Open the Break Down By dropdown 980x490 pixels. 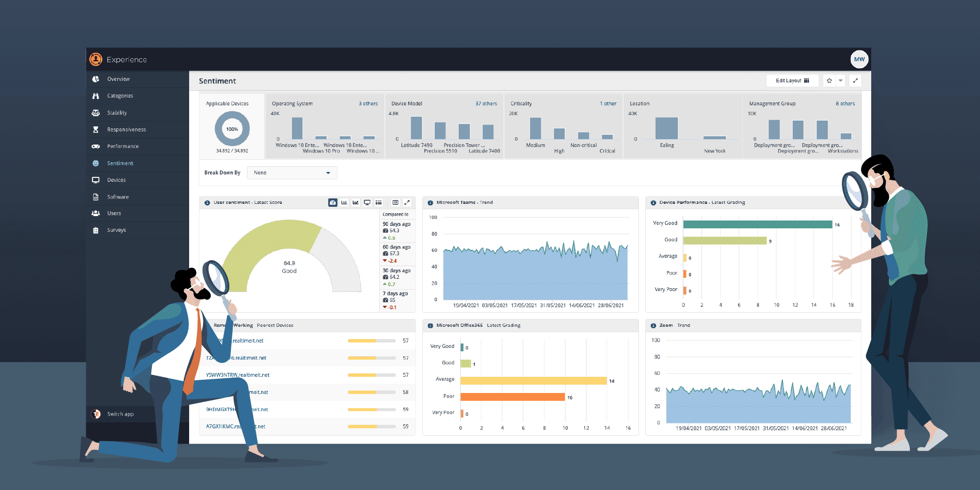tap(292, 172)
